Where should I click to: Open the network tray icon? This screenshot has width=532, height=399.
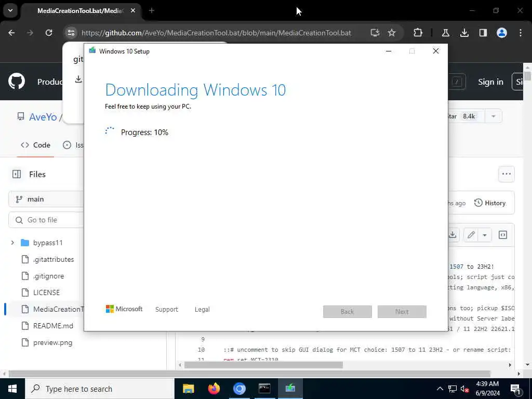tap(453, 389)
